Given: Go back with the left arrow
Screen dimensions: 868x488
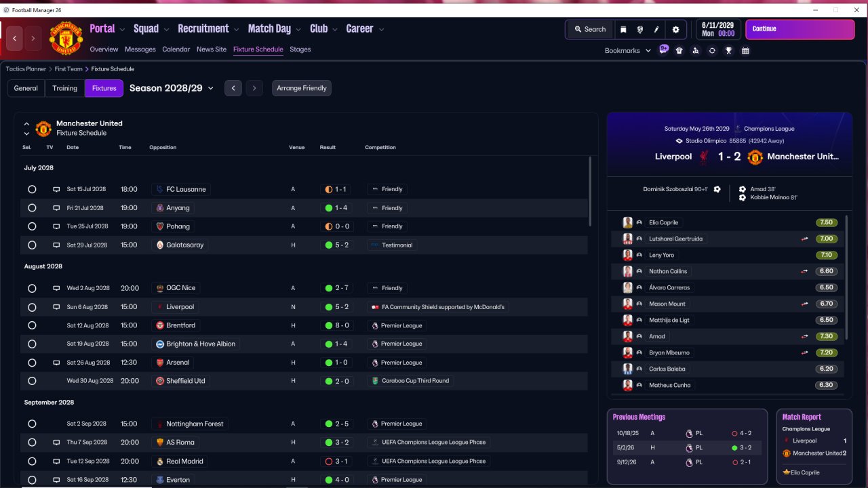Looking at the screenshot, I should (15, 39).
